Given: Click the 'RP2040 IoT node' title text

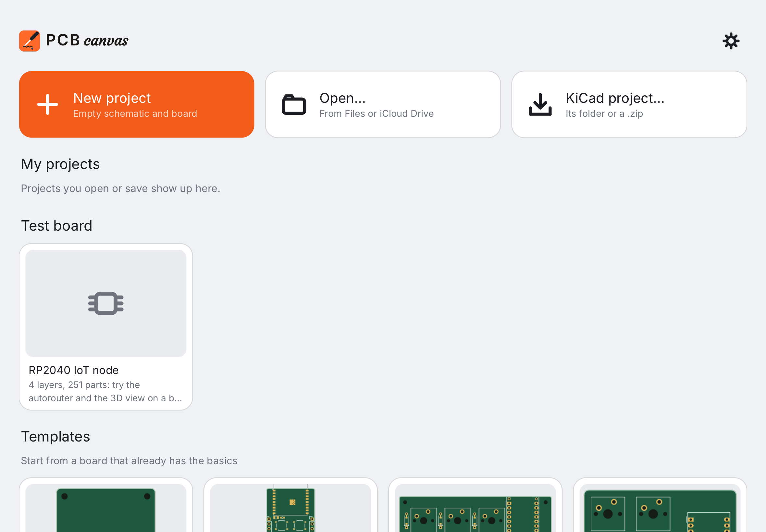Looking at the screenshot, I should 74,370.
